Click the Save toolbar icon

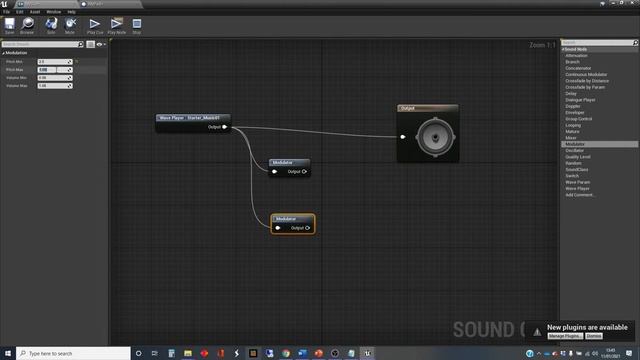pyautogui.click(x=9, y=25)
